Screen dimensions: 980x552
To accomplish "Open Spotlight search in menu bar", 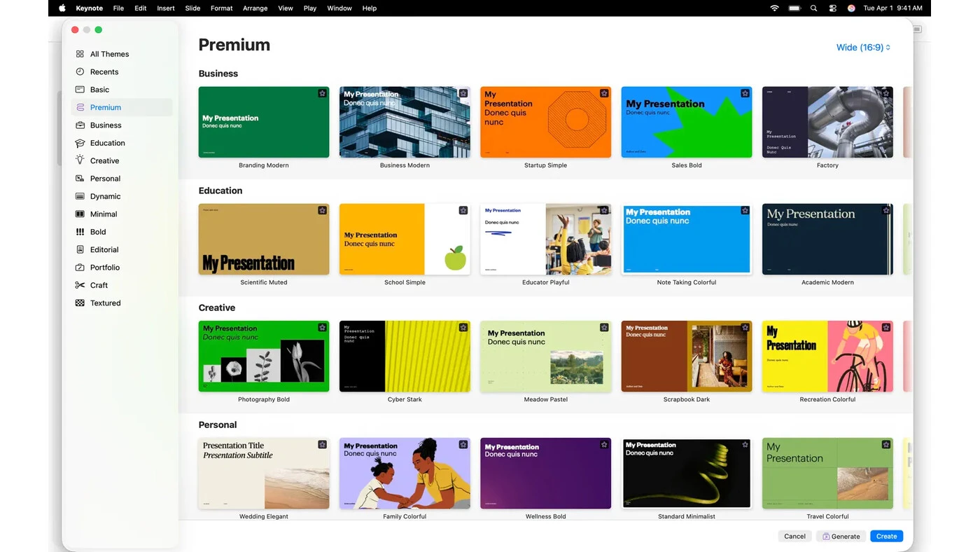I will coord(813,8).
